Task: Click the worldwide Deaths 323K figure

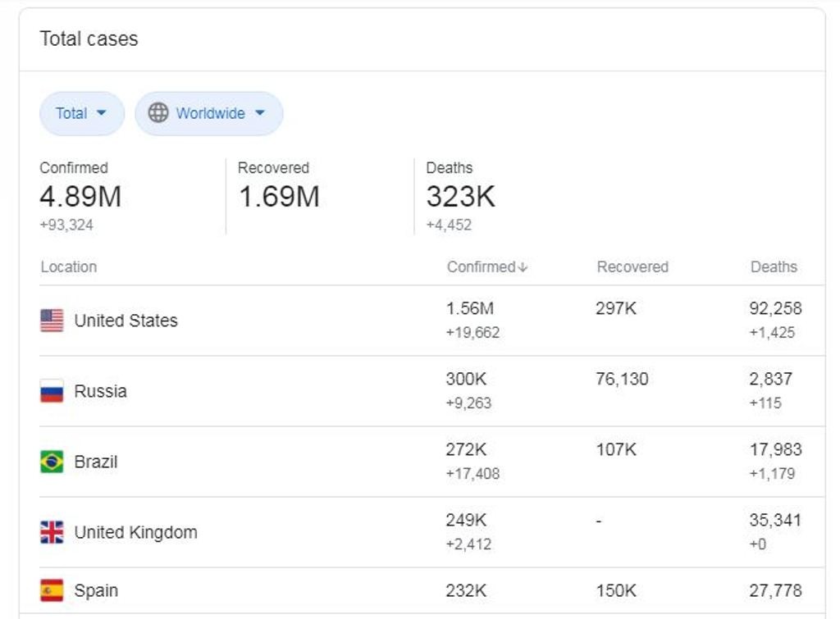Action: pos(461,197)
